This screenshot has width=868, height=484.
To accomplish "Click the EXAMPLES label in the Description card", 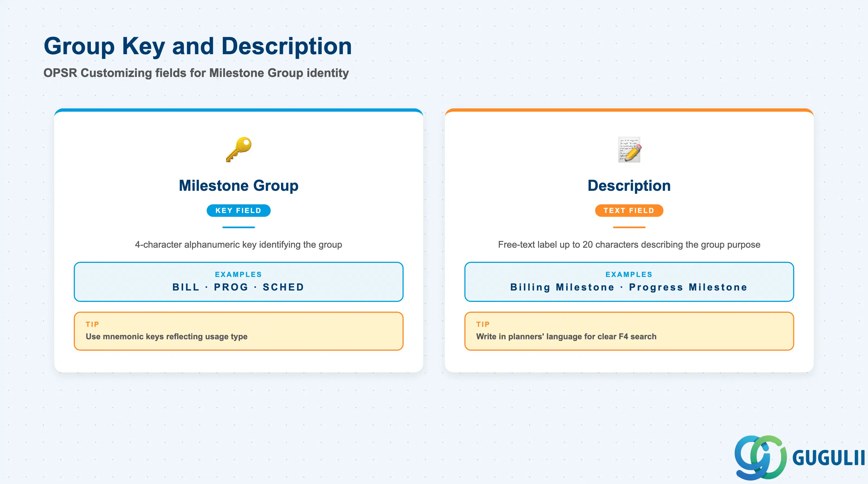I will 629,274.
